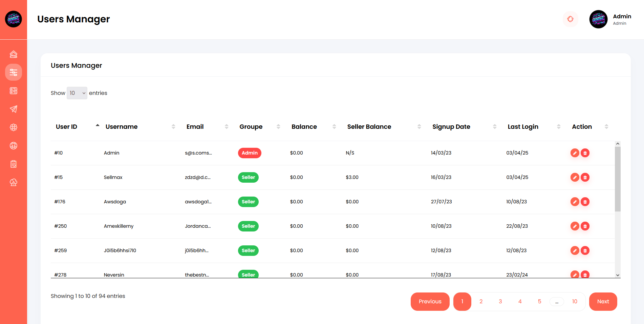Edit the J0i5b6hhsi7l0 user
The width and height of the screenshot is (644, 324).
[575, 250]
